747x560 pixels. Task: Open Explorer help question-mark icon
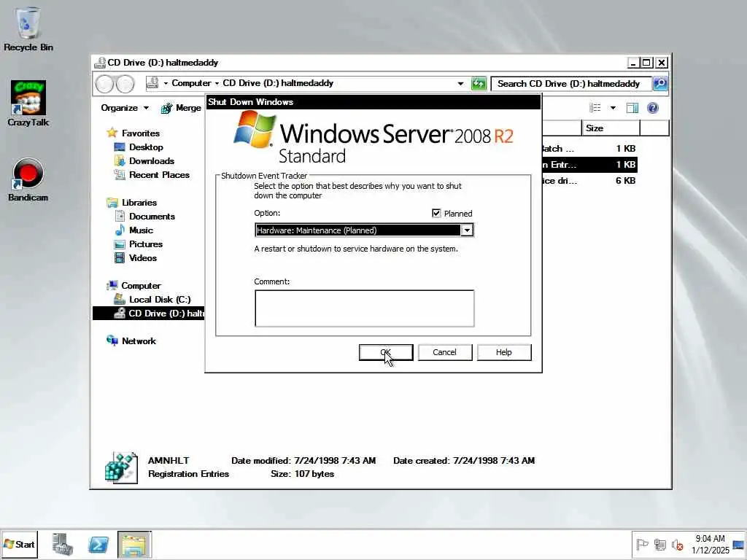click(x=653, y=108)
